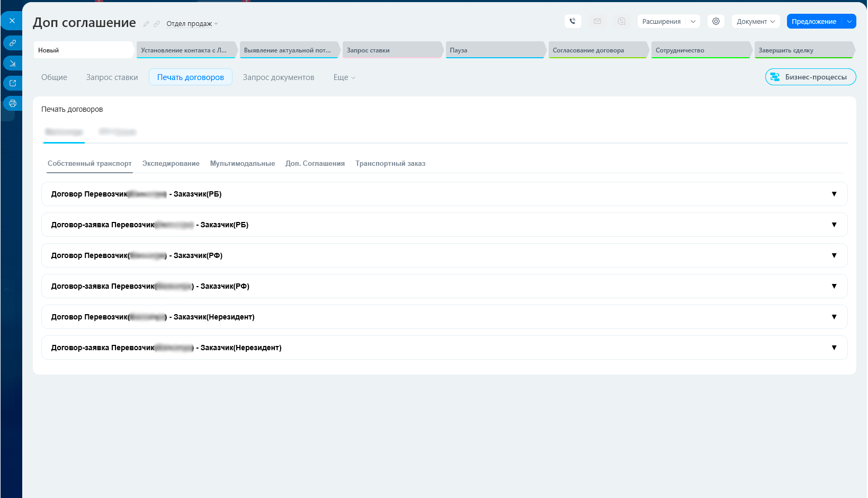Click the Печать договоров section heading
The width and height of the screenshot is (868, 498).
pos(72,109)
